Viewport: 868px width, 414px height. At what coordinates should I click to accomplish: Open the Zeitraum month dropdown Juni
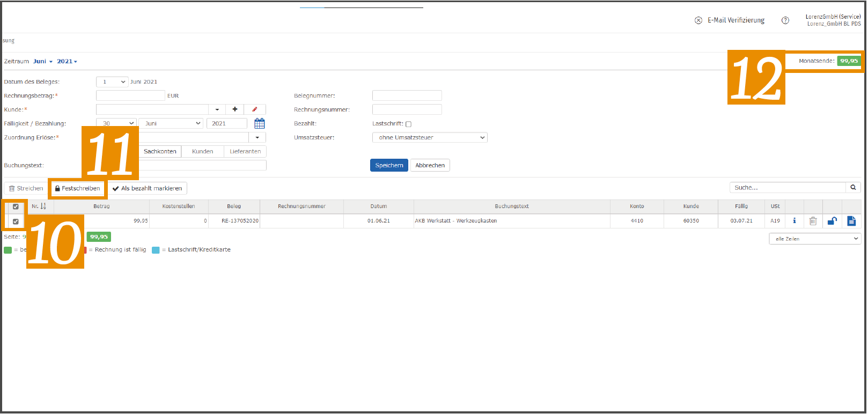click(x=43, y=61)
